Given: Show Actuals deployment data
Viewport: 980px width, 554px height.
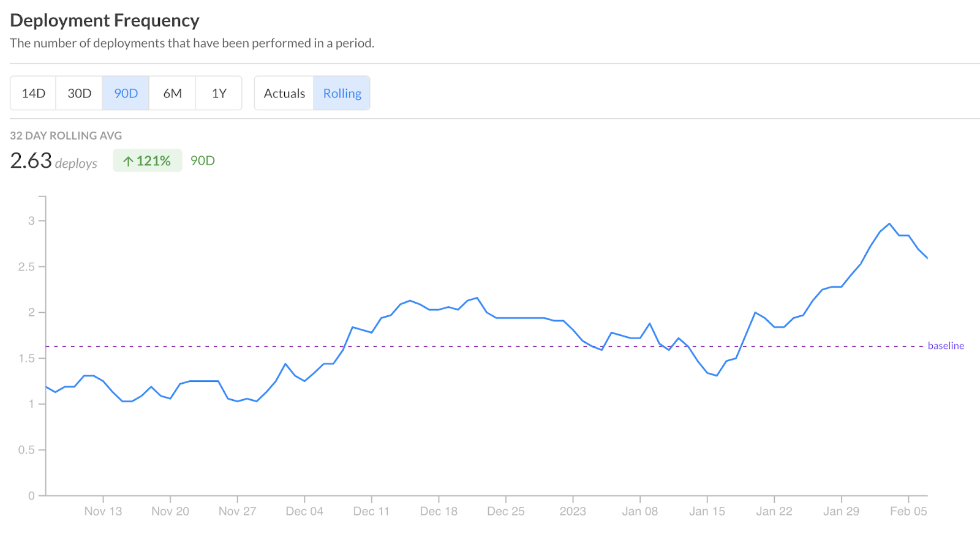Looking at the screenshot, I should coord(284,93).
